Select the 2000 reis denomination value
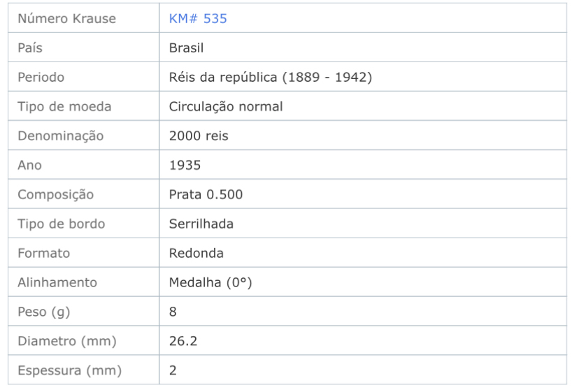The image size is (579, 392). (199, 136)
